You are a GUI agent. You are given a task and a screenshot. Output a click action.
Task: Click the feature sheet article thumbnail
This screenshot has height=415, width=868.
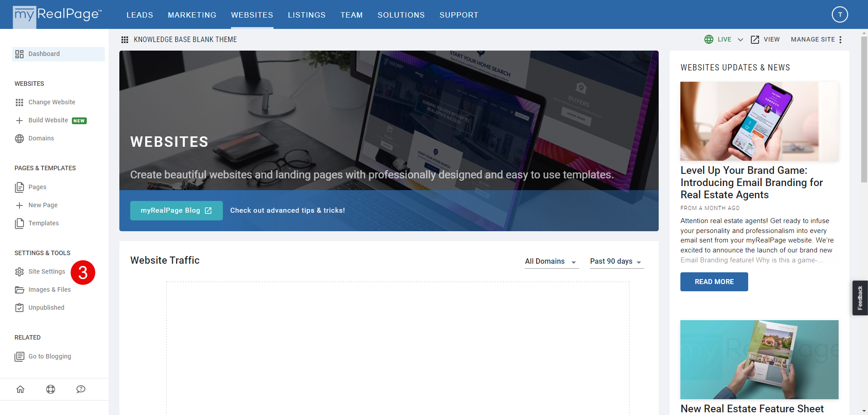759,359
